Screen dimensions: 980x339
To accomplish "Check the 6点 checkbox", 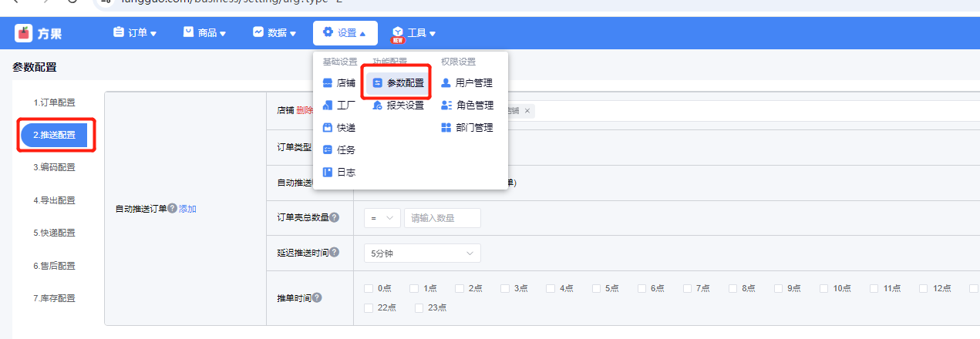I will [642, 288].
